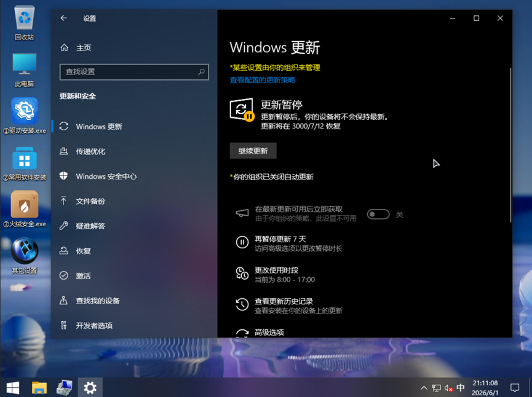The width and height of the screenshot is (532, 397).
Task: Open 激活 settings page
Action: (x=134, y=276)
